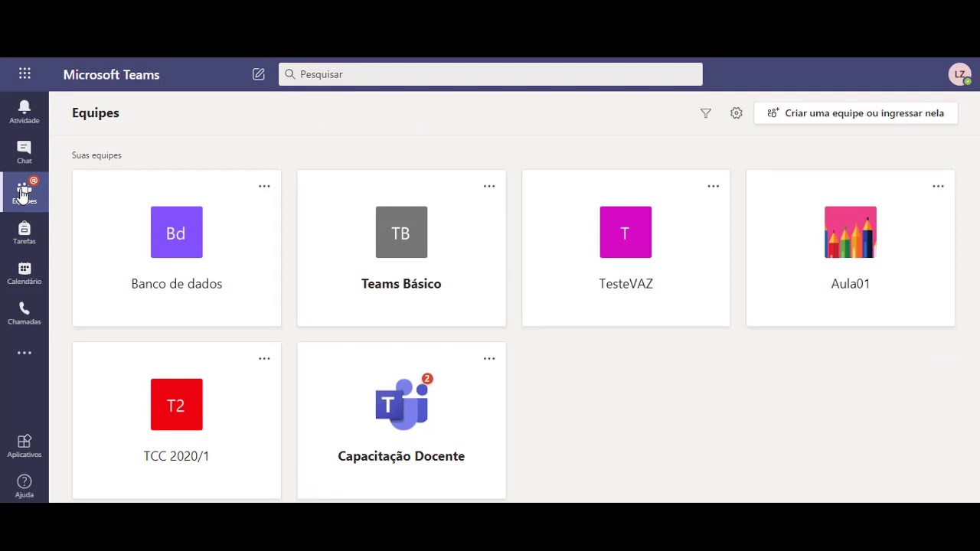Open the red T2 team avatar

[x=177, y=404]
